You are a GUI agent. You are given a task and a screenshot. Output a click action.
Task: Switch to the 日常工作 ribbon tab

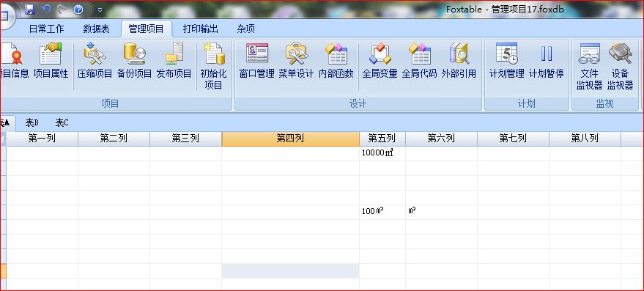tap(46, 29)
